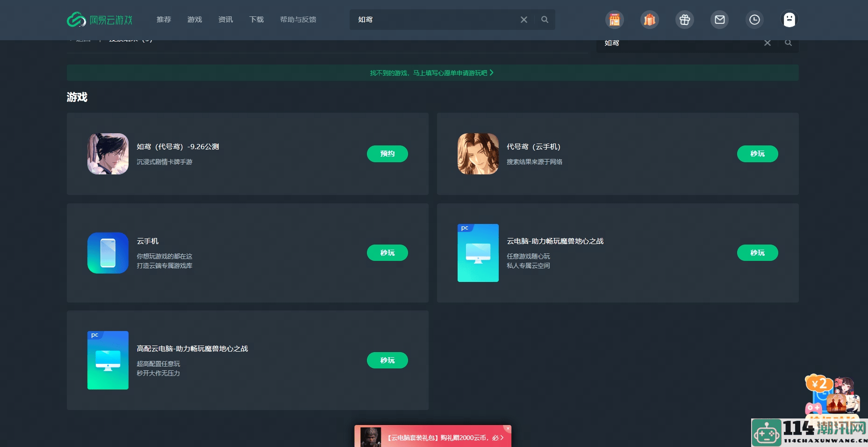Click 秒玩 for 代号鸢（云手机）
868x447 pixels.
pyautogui.click(x=758, y=154)
